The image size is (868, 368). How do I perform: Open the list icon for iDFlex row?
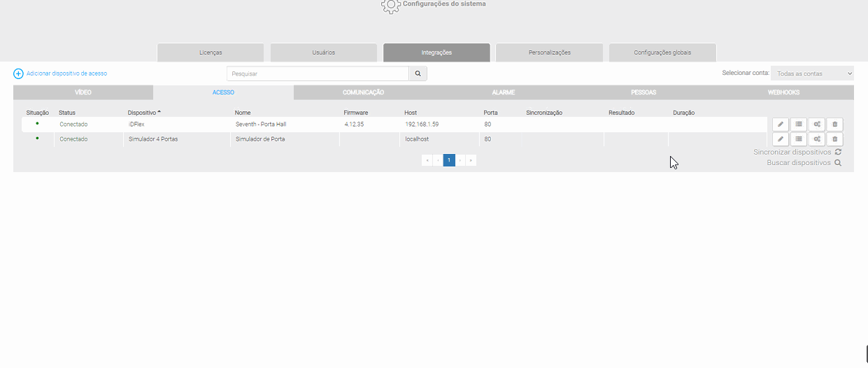[798, 125]
